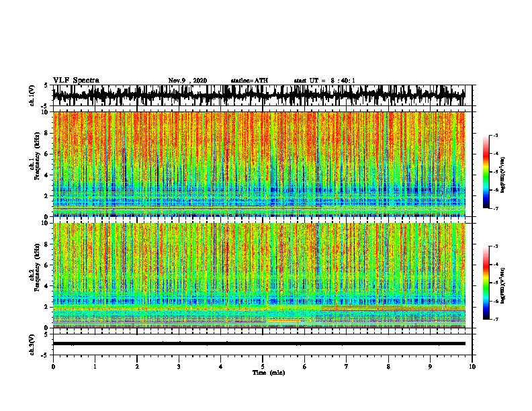Click the "-7" tick on ch.1 colorbar

(495, 208)
